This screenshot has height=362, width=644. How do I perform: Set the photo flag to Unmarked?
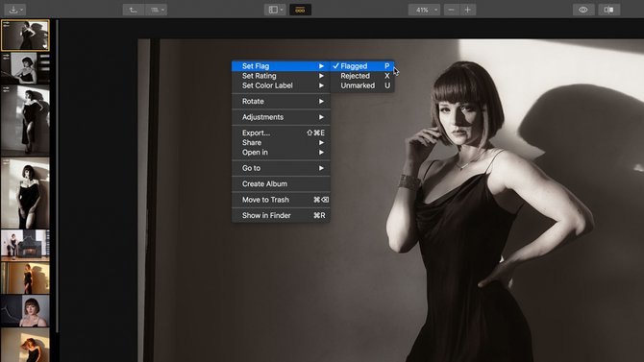[362, 85]
